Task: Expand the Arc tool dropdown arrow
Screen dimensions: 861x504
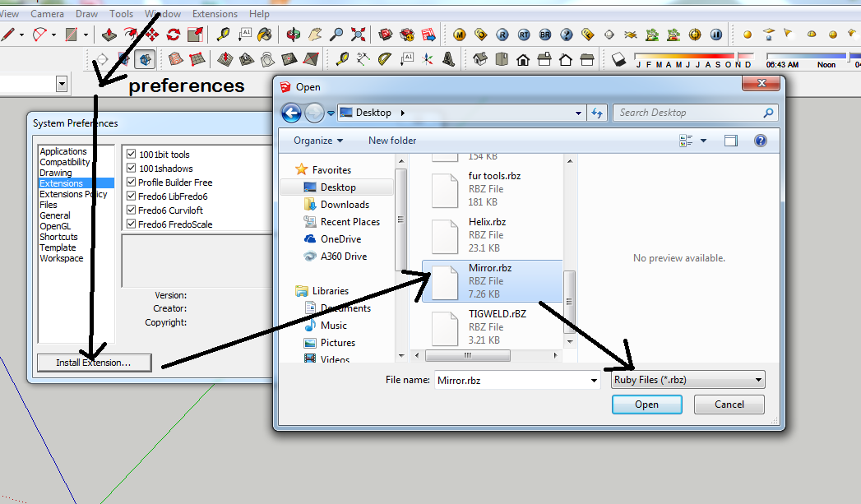Action: (x=53, y=35)
